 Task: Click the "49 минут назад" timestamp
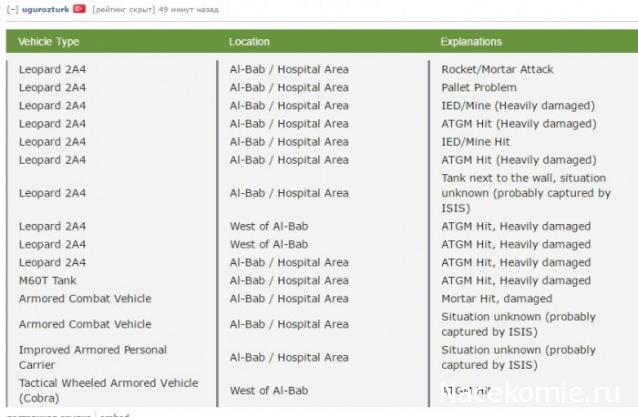[188, 9]
